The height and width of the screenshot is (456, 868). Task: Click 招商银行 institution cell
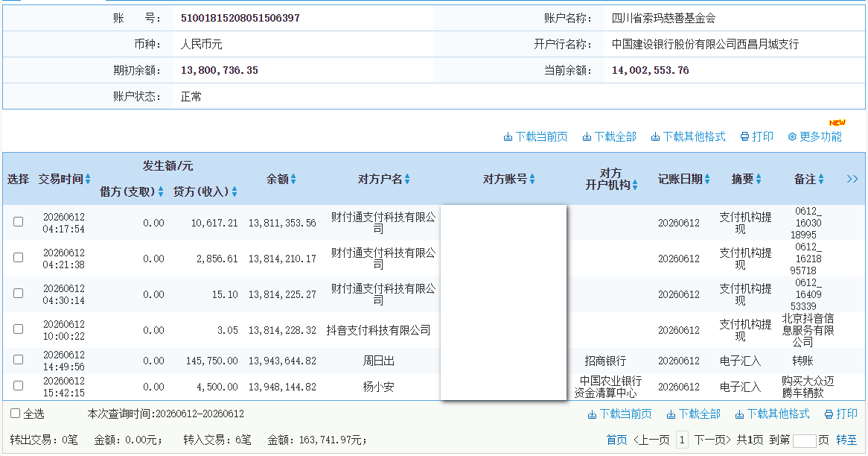coord(605,361)
